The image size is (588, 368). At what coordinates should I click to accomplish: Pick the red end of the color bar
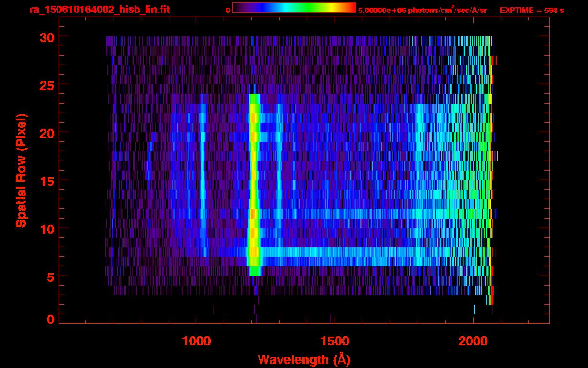pos(352,8)
